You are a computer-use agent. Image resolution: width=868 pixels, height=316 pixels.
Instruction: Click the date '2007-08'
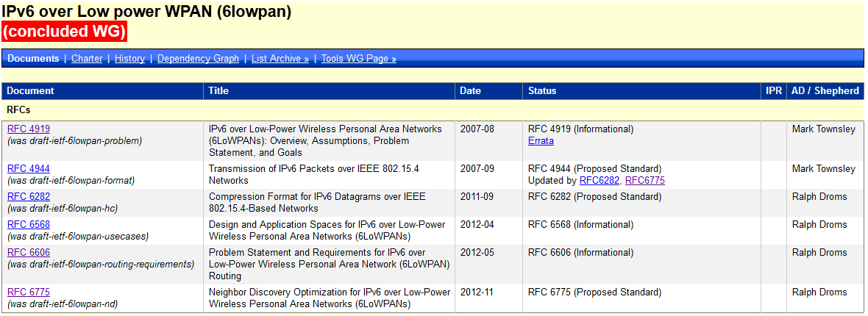coord(477,129)
